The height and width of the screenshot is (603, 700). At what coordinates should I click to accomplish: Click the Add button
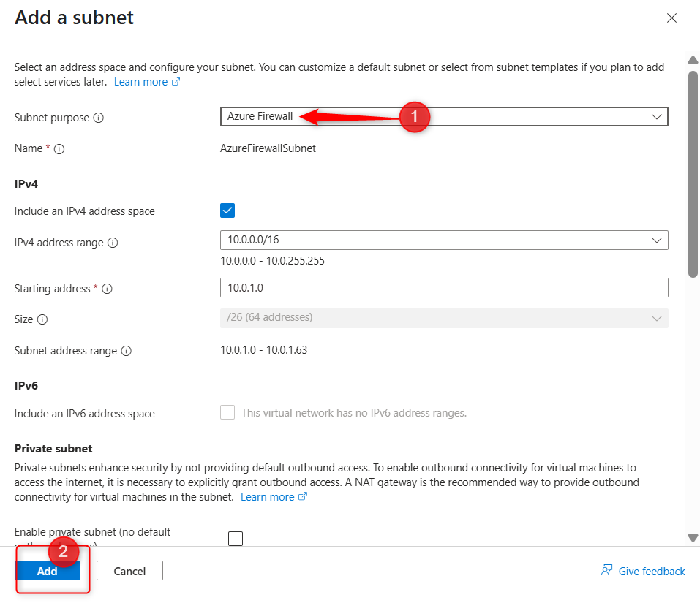[48, 571]
